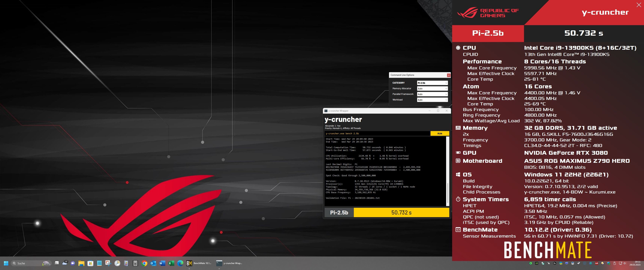This screenshot has width=644, height=270.
Task: Open Logitech G HUB tray icon
Action: (x=555, y=263)
